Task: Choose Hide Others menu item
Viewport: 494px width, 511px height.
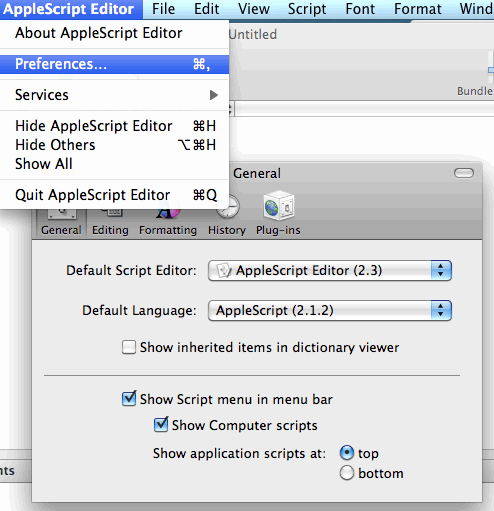Action: click(114, 145)
